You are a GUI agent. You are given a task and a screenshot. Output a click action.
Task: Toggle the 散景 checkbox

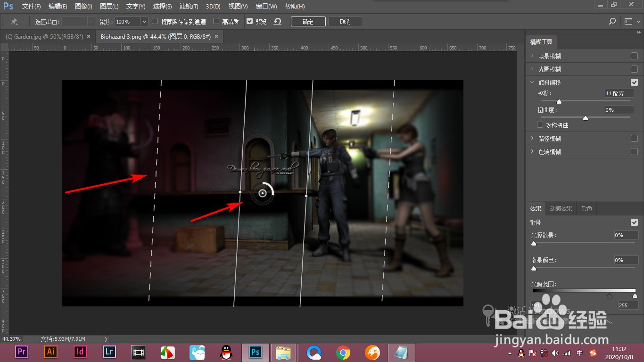pos(634,222)
